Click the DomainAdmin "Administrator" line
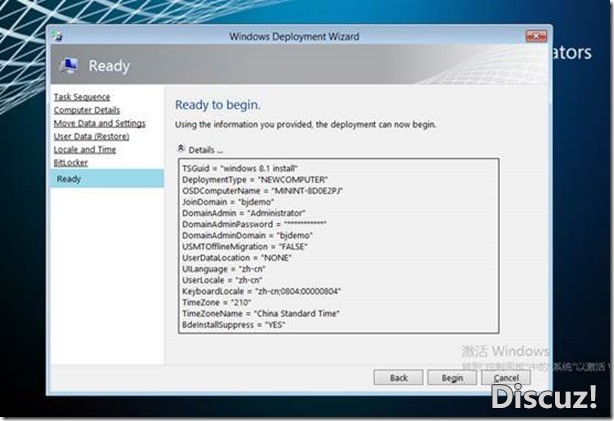This screenshot has height=421, width=614. click(244, 213)
